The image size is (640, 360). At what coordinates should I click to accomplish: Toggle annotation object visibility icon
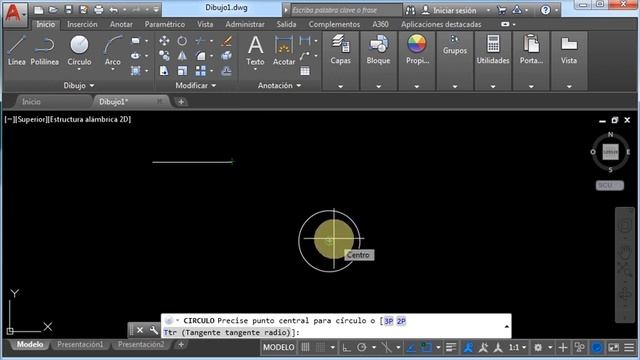(x=468, y=347)
